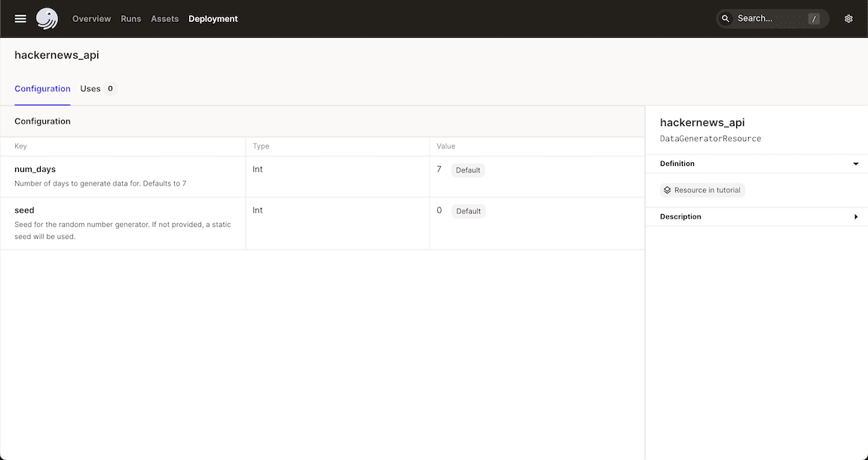Navigate to the Overview page
Screen dimensions: 868x460
click(91, 18)
